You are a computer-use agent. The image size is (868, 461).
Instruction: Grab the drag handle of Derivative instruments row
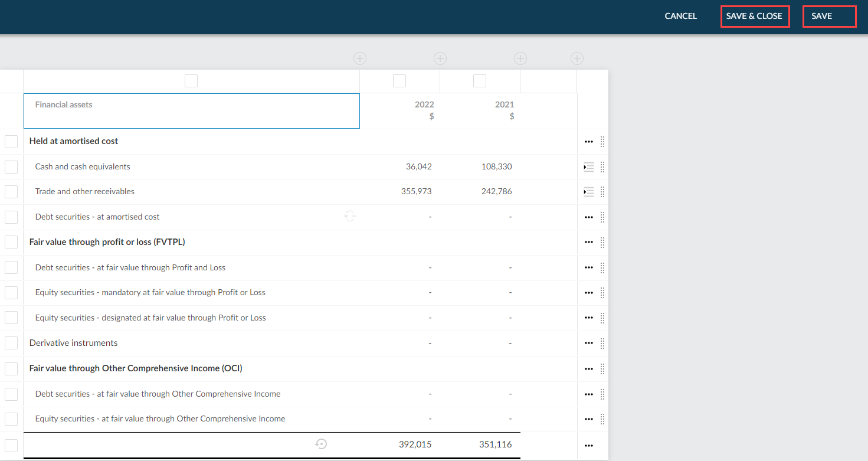click(x=602, y=343)
